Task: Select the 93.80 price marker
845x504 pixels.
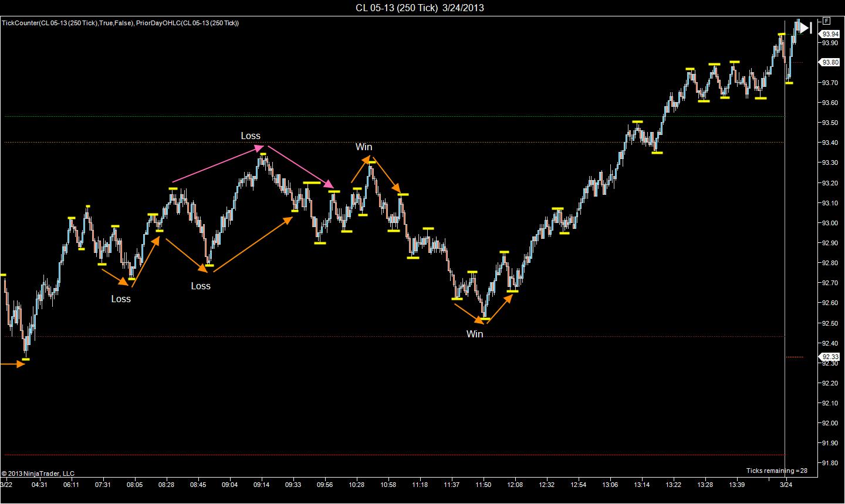Action: click(x=830, y=62)
